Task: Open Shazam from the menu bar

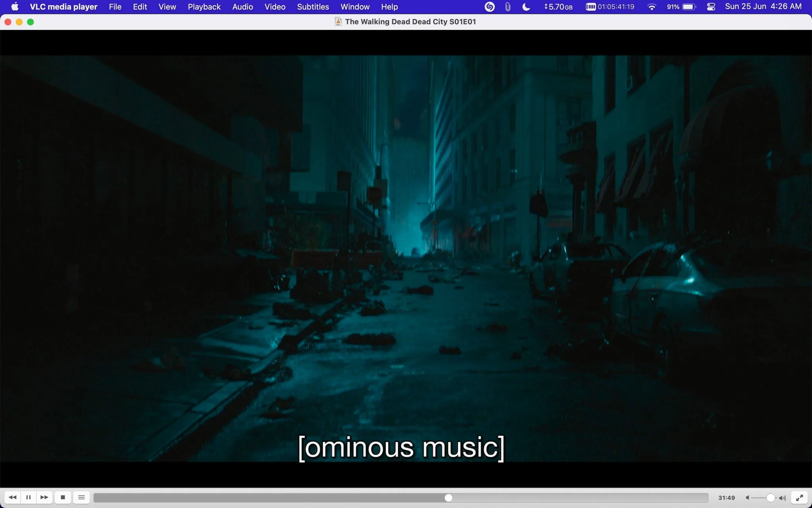Action: pyautogui.click(x=489, y=7)
